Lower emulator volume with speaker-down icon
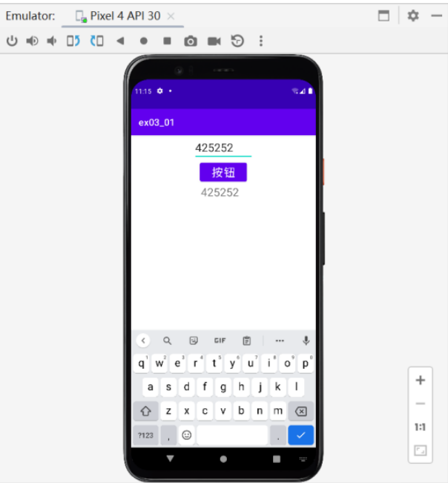The width and height of the screenshot is (448, 483). pos(52,41)
